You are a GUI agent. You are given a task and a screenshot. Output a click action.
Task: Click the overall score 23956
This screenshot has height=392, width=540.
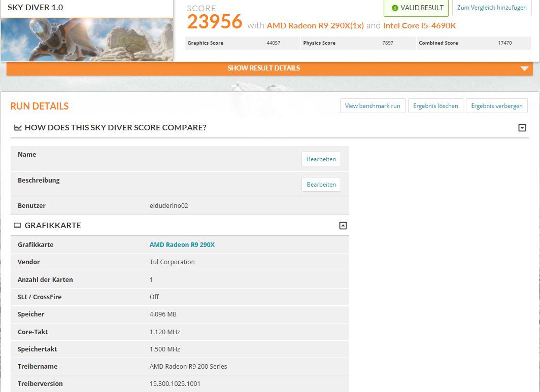point(215,22)
